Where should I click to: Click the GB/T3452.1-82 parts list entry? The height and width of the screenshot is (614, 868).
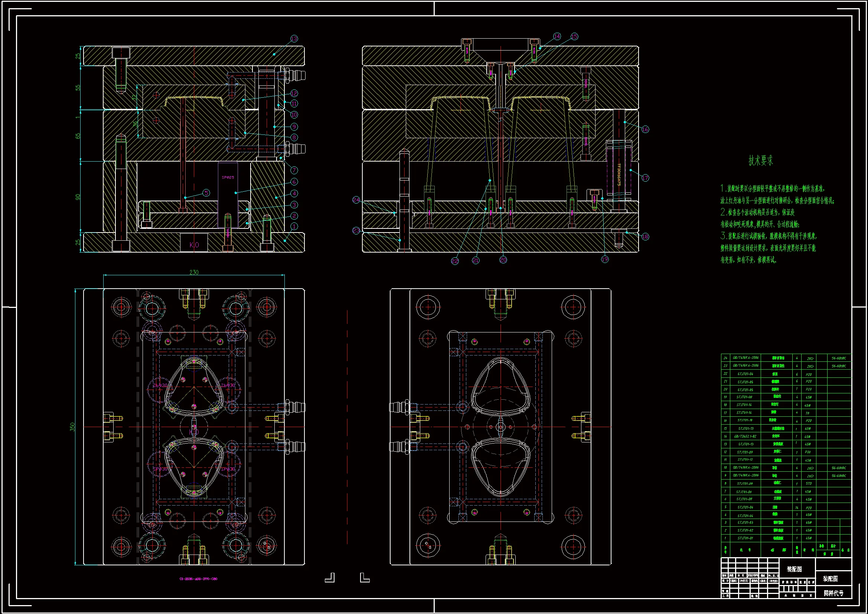(745, 436)
